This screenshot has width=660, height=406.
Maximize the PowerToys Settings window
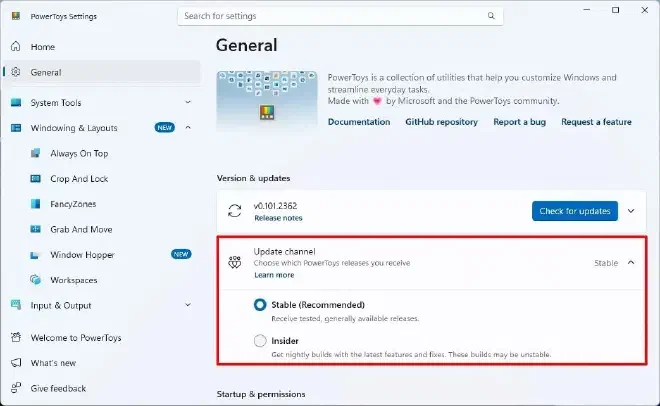tap(615, 10)
